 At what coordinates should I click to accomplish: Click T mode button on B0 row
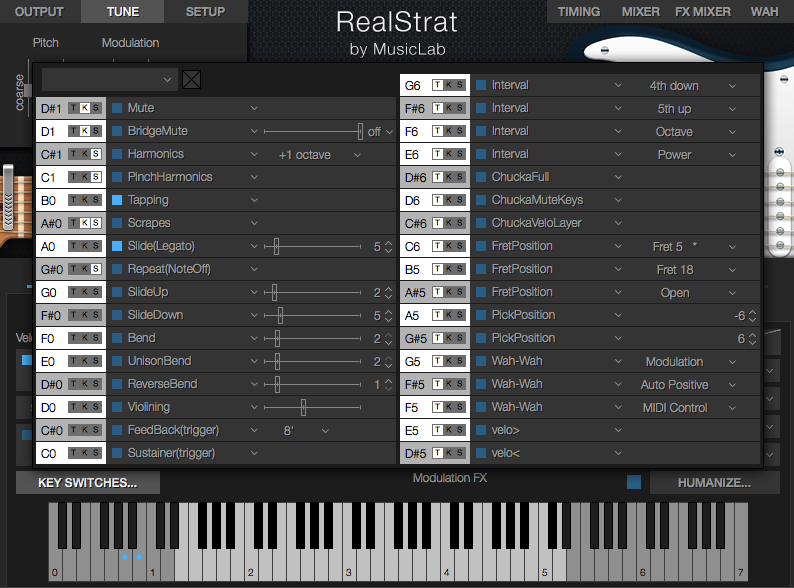[73, 200]
